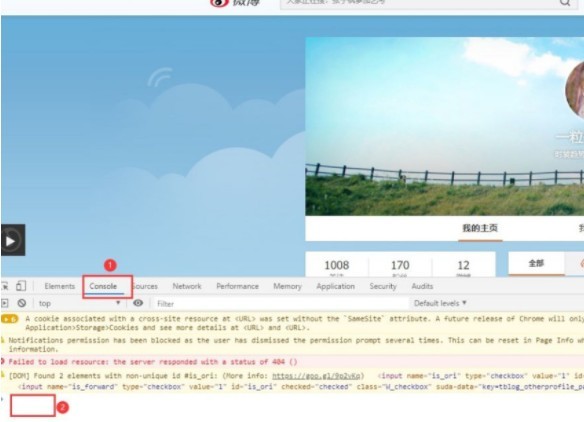Click the yellow warning count badge
The width and height of the screenshot is (584, 422).
pos(10,319)
